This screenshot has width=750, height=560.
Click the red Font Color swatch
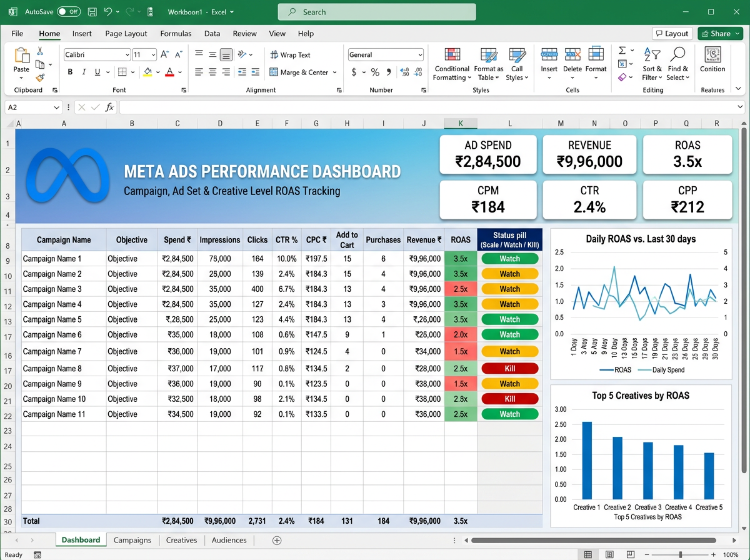169,72
